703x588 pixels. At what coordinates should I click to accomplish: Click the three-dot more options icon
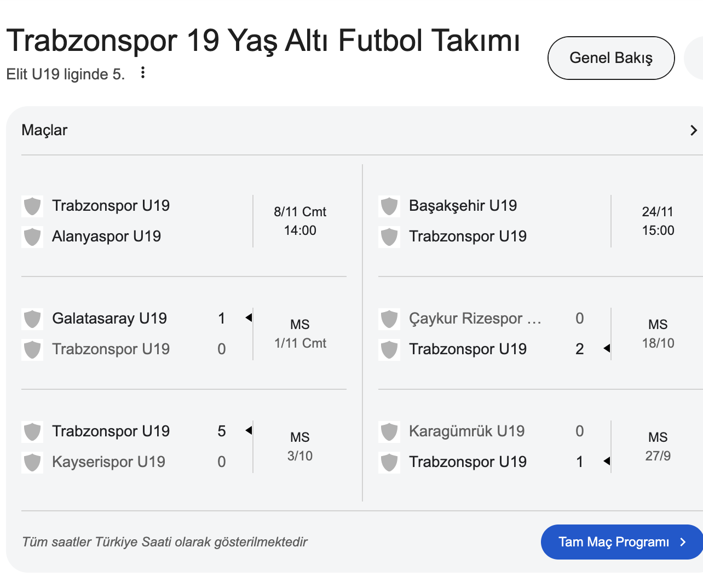tap(143, 73)
